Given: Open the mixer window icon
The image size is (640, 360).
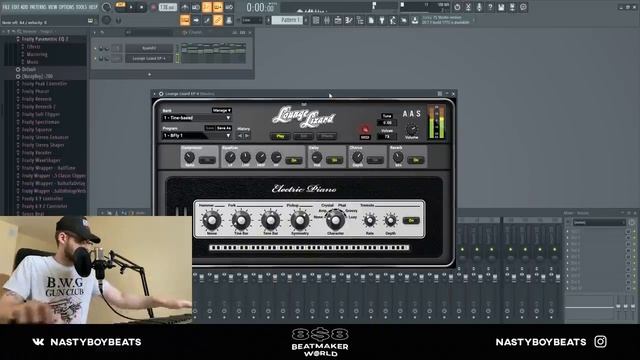Looking at the screenshot, I should pos(349,20).
